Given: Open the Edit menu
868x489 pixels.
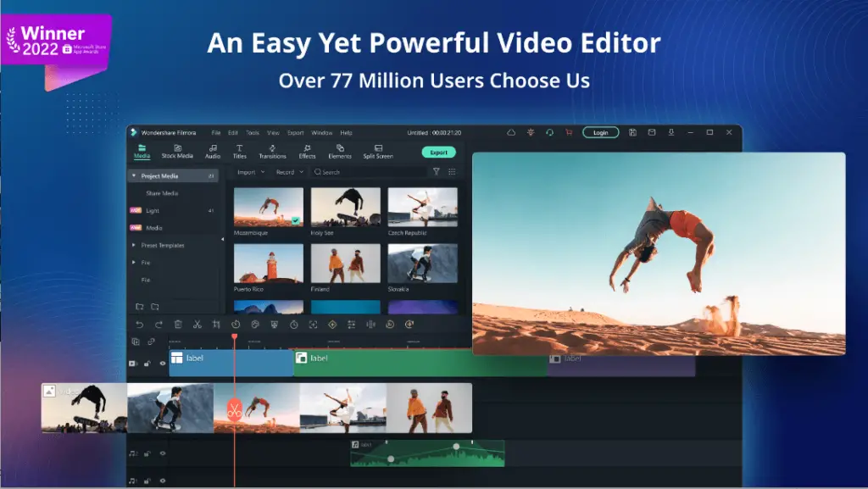Looking at the screenshot, I should [x=233, y=133].
